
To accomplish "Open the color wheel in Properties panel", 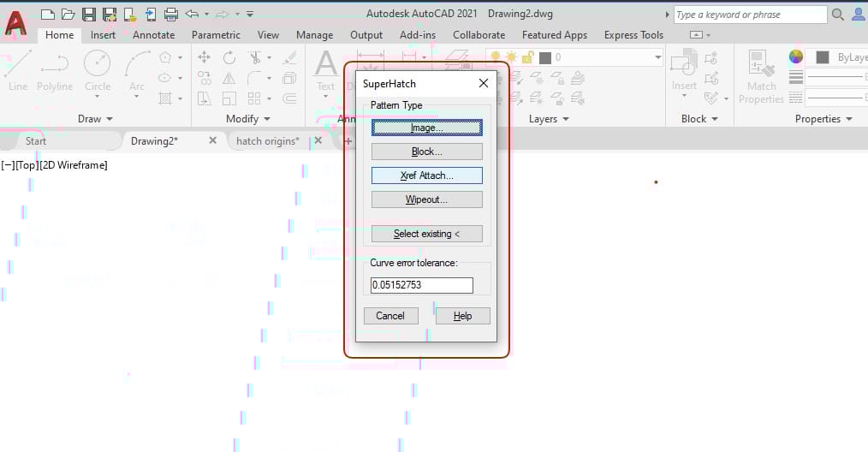I will click(x=796, y=56).
